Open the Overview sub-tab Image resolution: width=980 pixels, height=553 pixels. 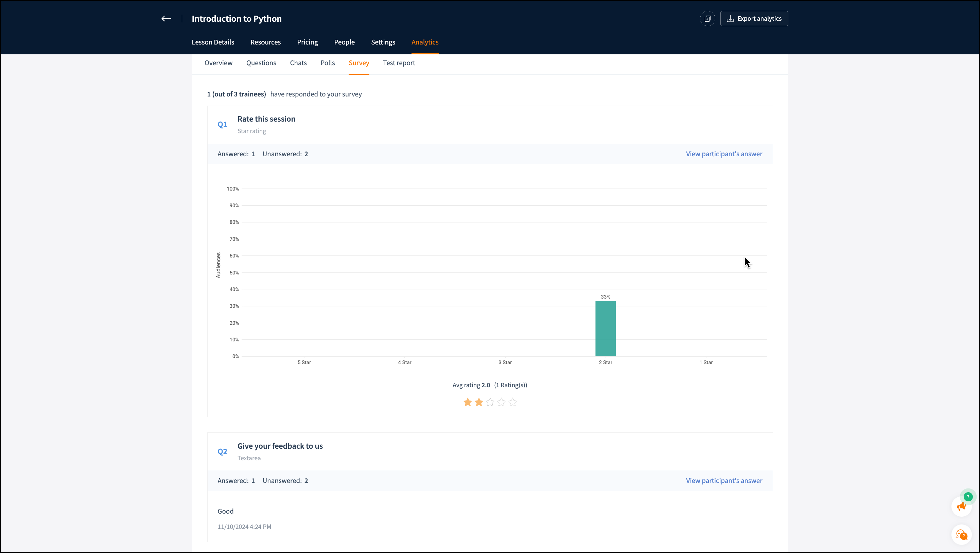[x=218, y=63]
